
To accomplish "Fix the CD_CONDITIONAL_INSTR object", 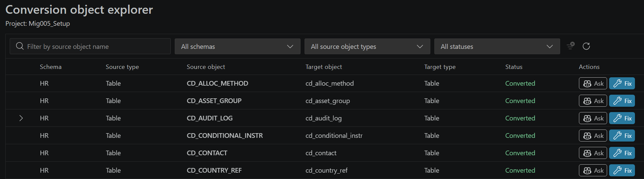I will (622, 136).
